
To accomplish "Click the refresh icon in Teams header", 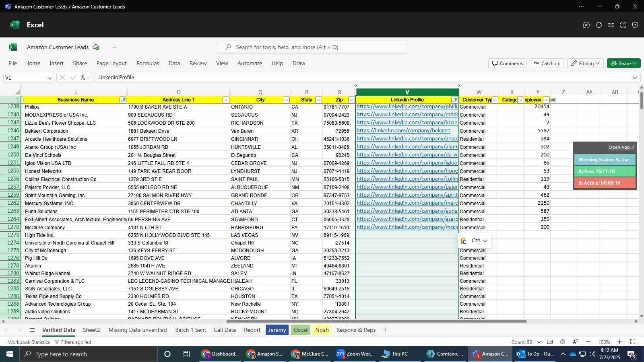I will pos(599,25).
